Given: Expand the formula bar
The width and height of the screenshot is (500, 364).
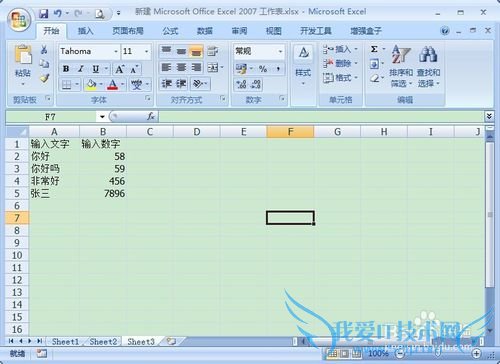Looking at the screenshot, I should 489,116.
